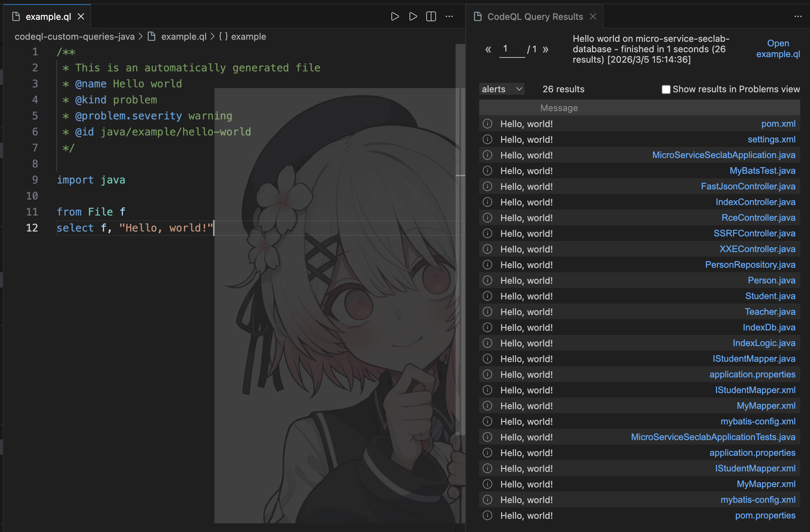Enable Show results in Problems view
Image resolution: width=810 pixels, height=532 pixels.
(x=666, y=89)
